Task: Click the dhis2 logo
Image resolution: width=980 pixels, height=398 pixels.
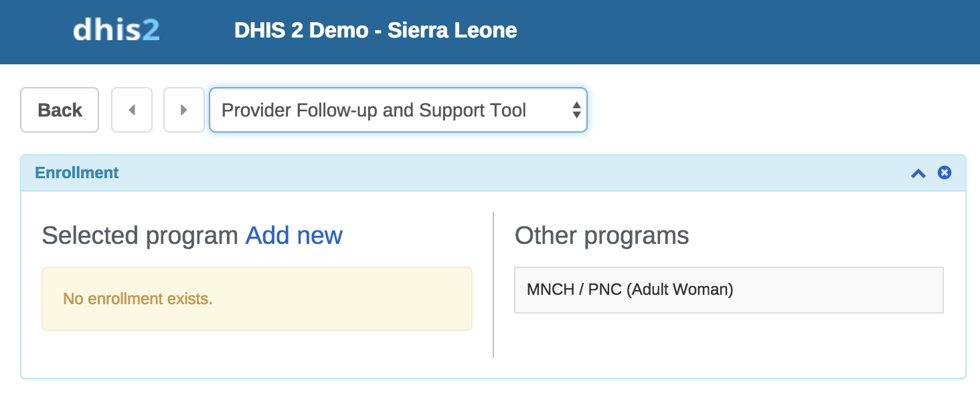Action: tap(116, 31)
